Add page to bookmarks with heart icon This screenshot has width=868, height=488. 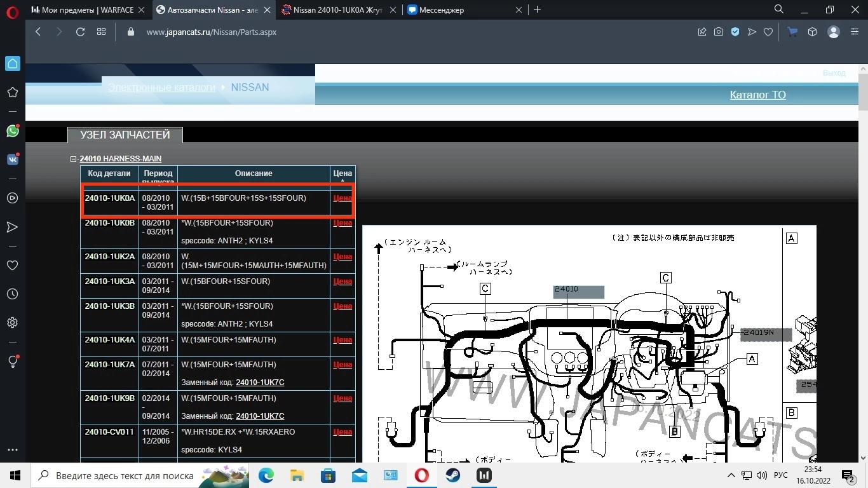click(x=768, y=32)
